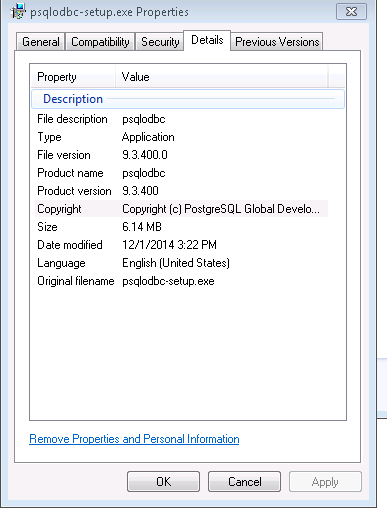Close the Properties dialog with X button

351,12
